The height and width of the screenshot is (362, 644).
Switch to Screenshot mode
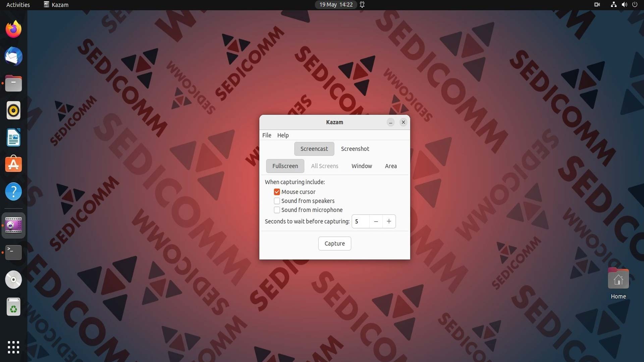coord(355,149)
